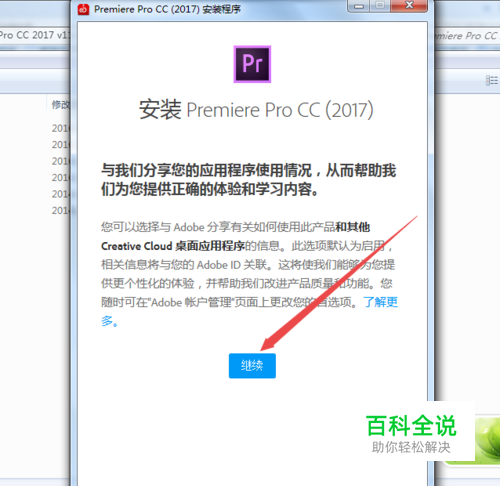Click the red Adobe installer title bar icon
Image resolution: width=500 pixels, height=486 pixels.
[x=83, y=9]
